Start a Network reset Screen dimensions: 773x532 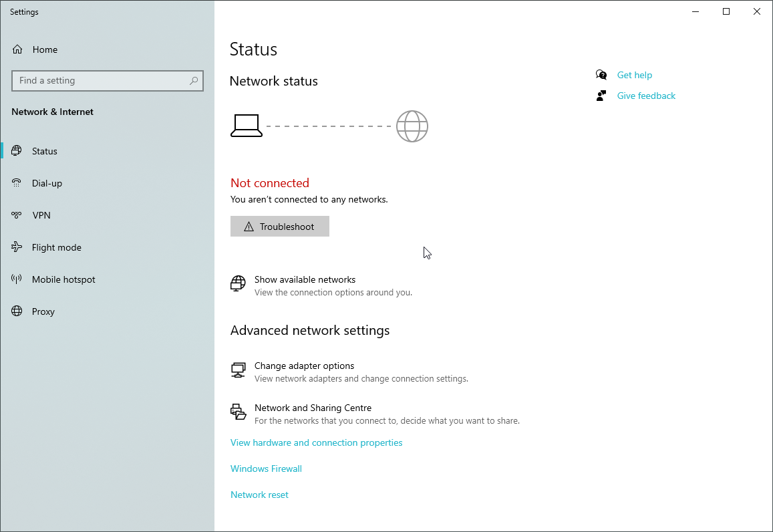[259, 494]
